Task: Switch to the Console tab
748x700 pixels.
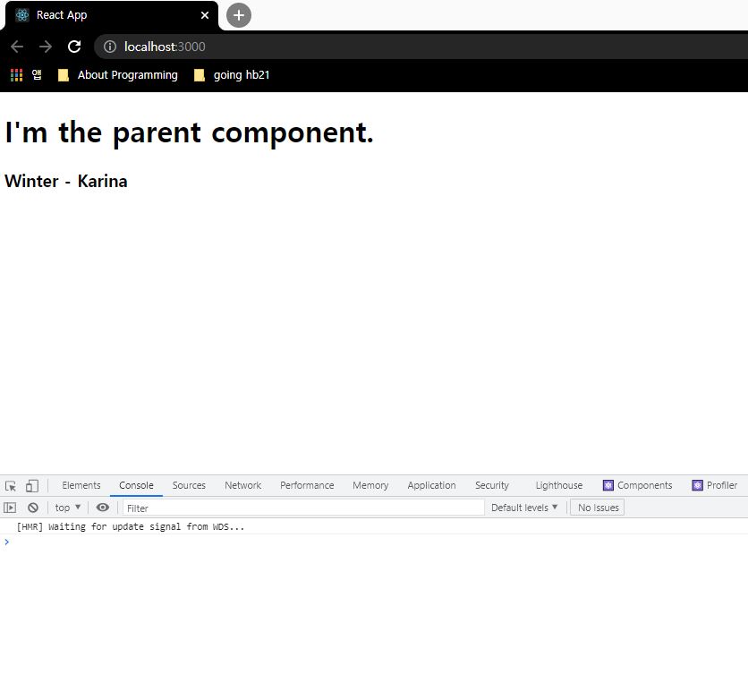Action: coord(136,485)
